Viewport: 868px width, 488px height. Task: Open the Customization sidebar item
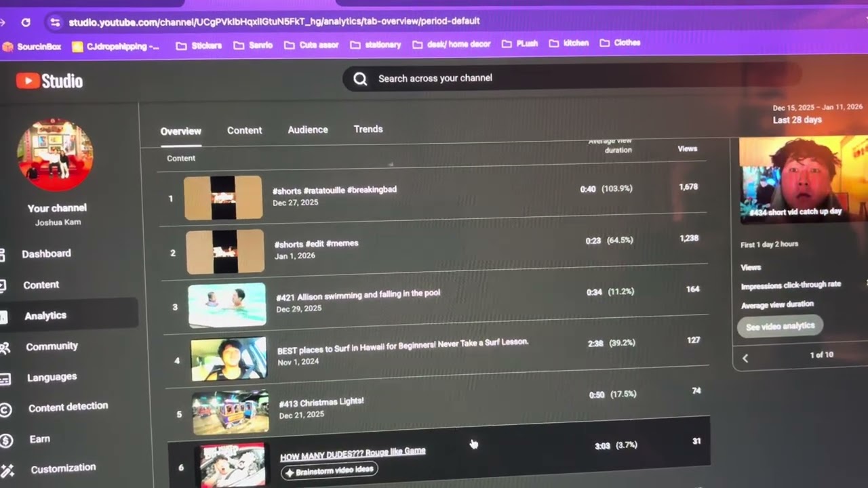(63, 468)
